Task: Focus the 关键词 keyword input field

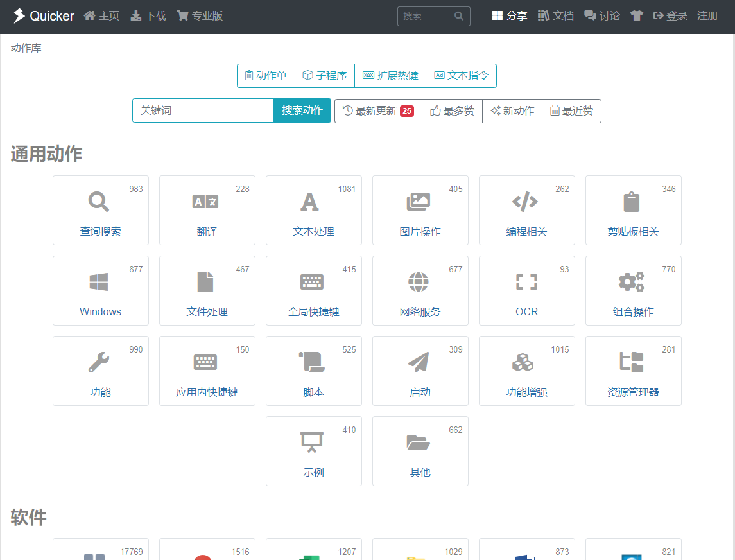Action: click(203, 110)
